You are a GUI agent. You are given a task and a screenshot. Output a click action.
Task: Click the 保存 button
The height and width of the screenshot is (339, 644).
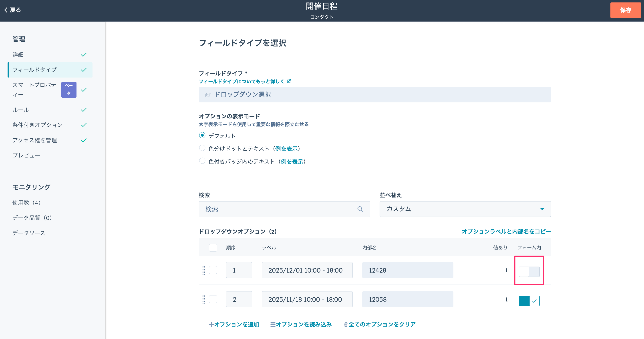[x=626, y=10]
